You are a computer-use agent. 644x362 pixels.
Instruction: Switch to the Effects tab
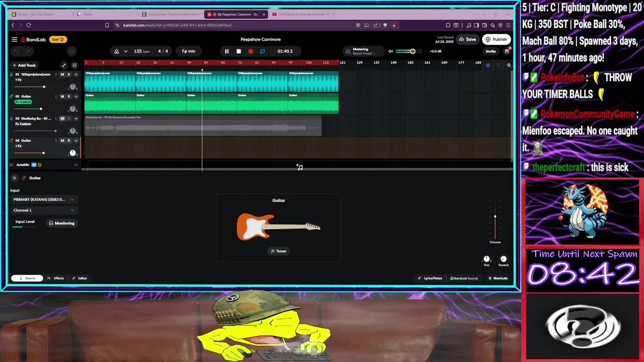tap(56, 279)
